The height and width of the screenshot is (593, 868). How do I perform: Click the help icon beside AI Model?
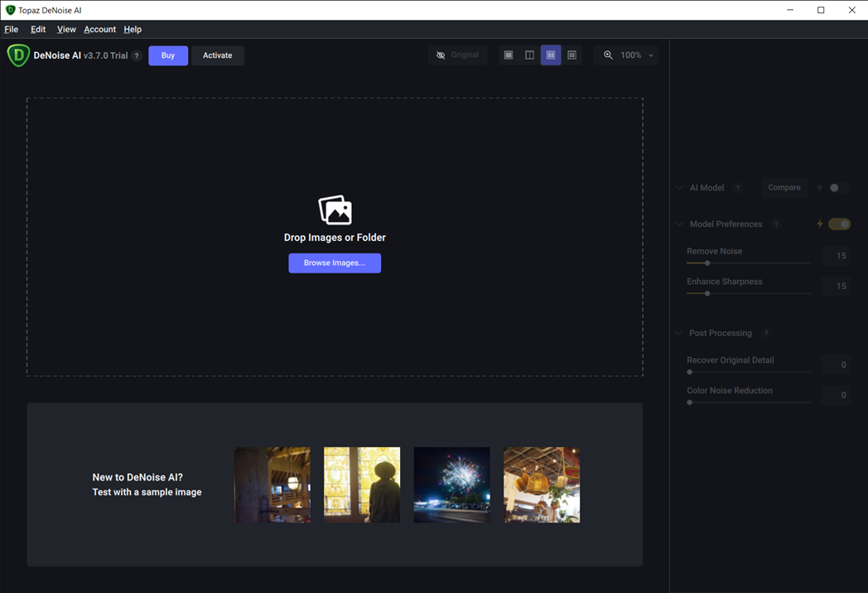tap(738, 188)
